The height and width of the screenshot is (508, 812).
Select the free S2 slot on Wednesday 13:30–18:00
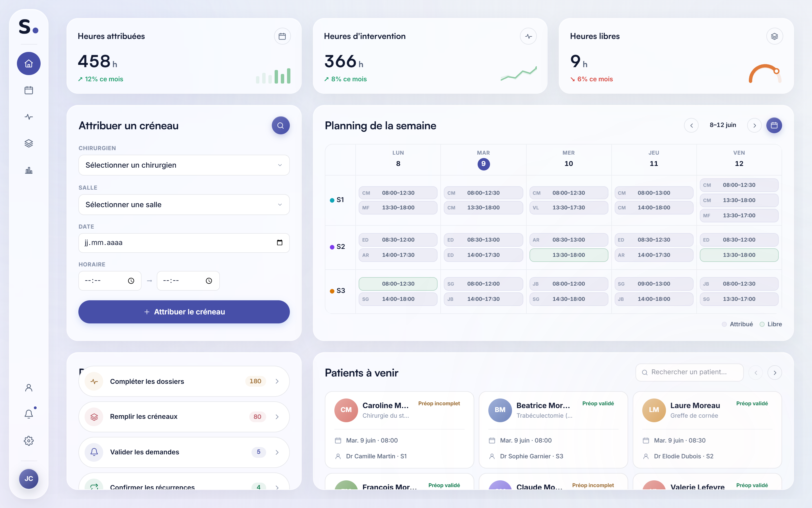pyautogui.click(x=569, y=255)
